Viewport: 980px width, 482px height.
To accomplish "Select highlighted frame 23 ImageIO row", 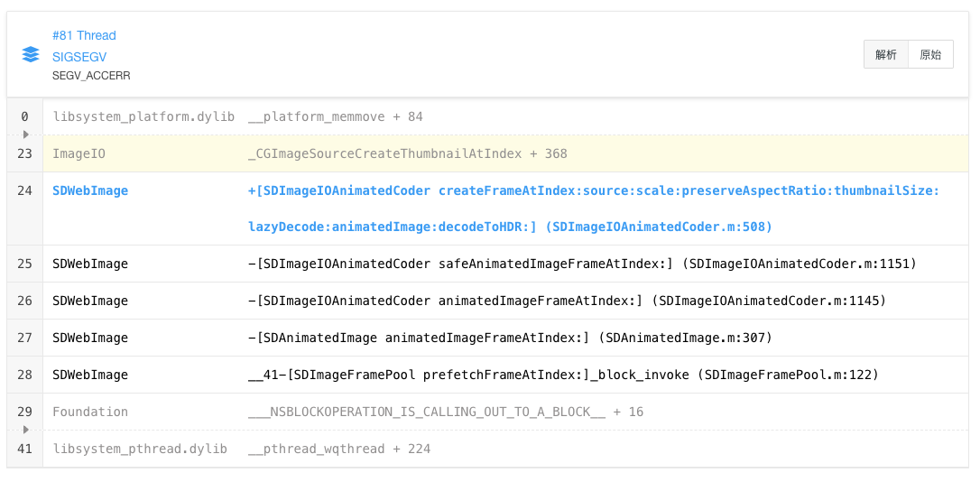I will [x=407, y=153].
